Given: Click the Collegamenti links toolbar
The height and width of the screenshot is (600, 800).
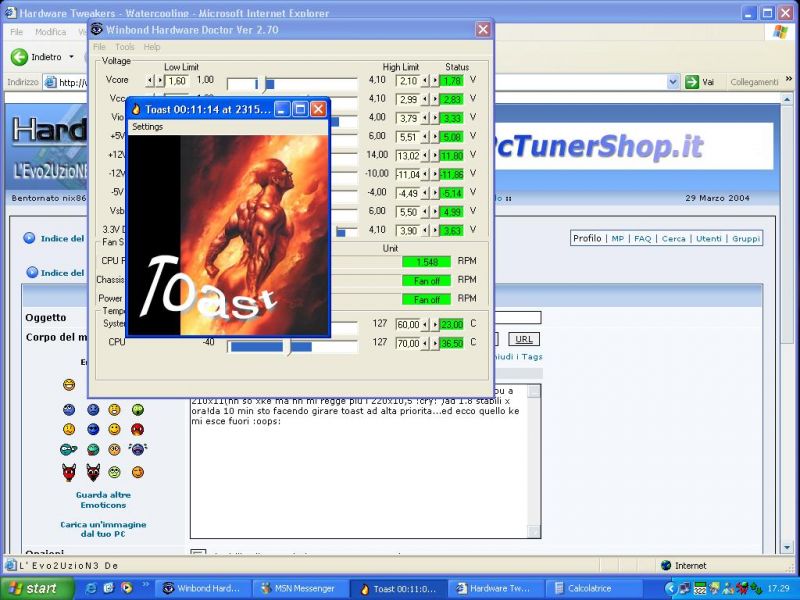Looking at the screenshot, I should click(x=754, y=82).
